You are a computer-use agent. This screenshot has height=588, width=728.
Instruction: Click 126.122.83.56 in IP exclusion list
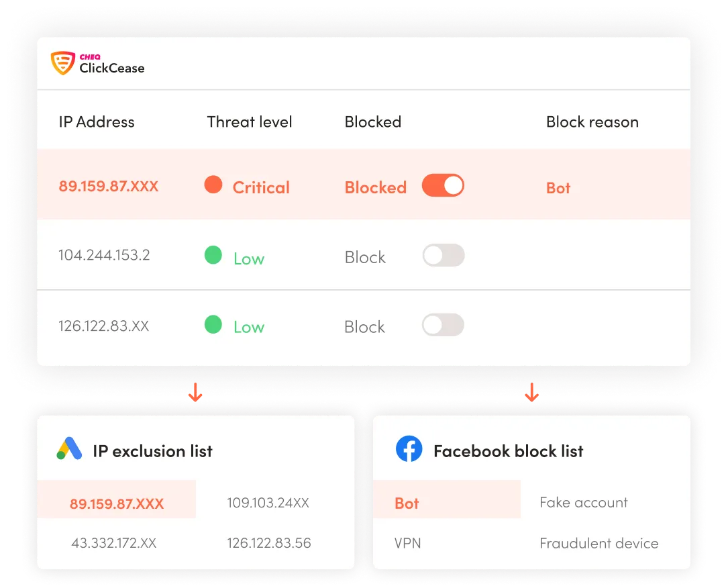tap(269, 543)
